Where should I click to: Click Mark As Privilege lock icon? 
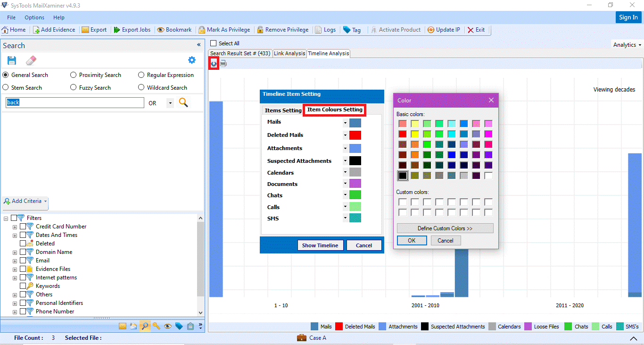(202, 30)
